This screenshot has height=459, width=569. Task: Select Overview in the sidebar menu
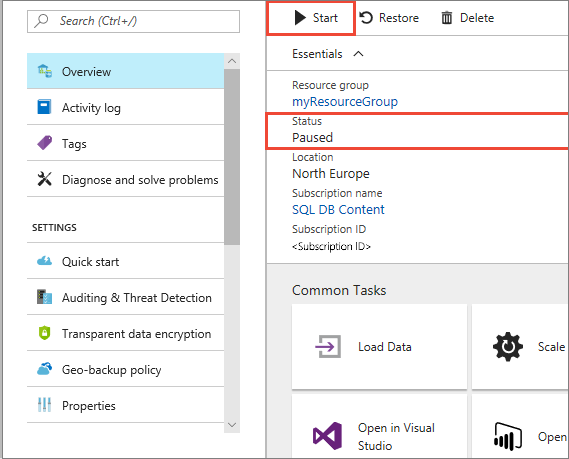(126, 71)
